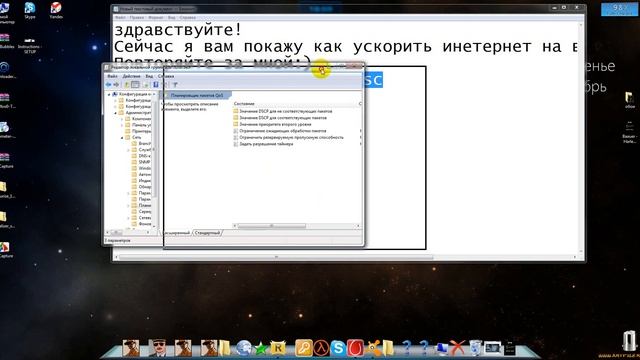Launch Skype from the bottom dock
The width and height of the screenshot is (640, 360).
point(338,348)
